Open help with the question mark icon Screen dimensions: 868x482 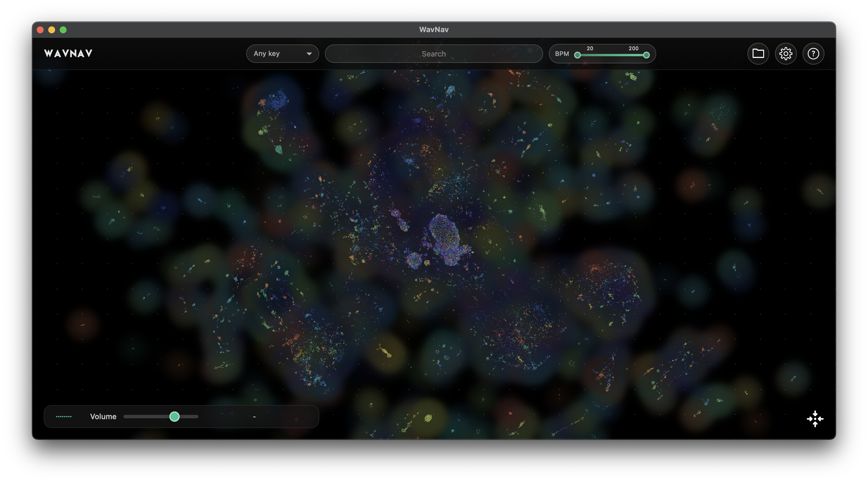click(x=813, y=54)
